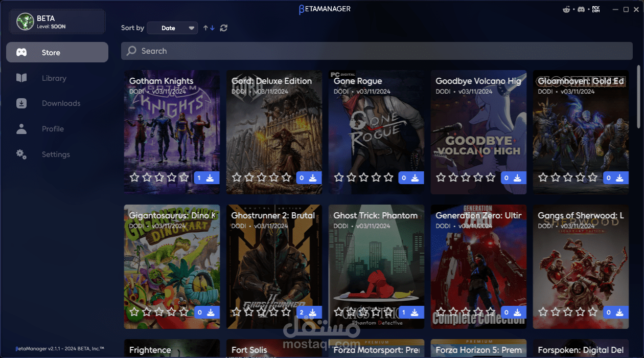
Task: Rate Gloomhaven: Gold Edition four stars
Action: coord(581,177)
